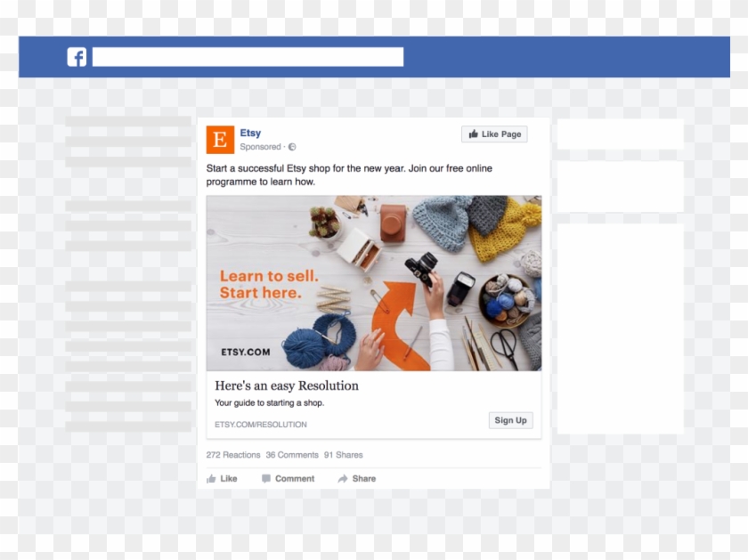Tap the thumbs-up Like icon below post
The image size is (748, 560).
tap(211, 478)
